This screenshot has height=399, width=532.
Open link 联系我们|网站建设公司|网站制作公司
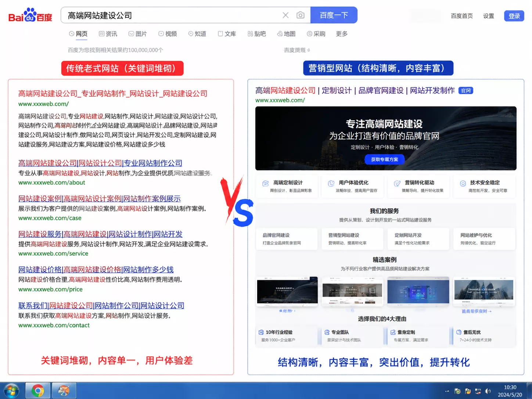[101, 306]
